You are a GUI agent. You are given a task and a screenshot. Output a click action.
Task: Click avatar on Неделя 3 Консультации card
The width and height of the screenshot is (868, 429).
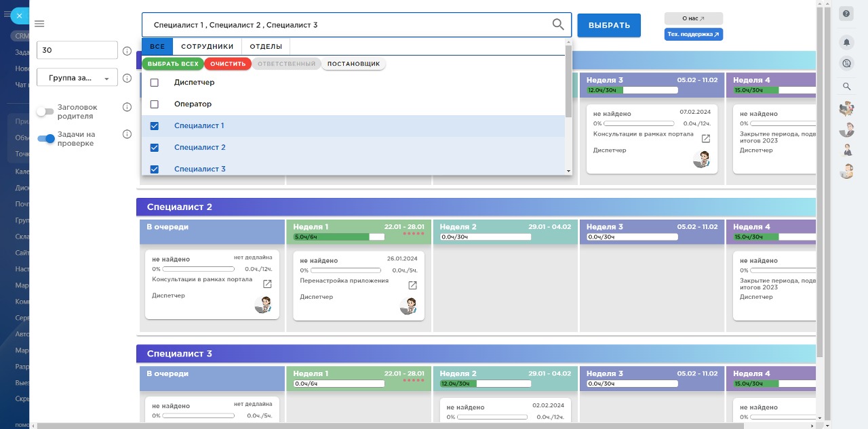click(701, 159)
